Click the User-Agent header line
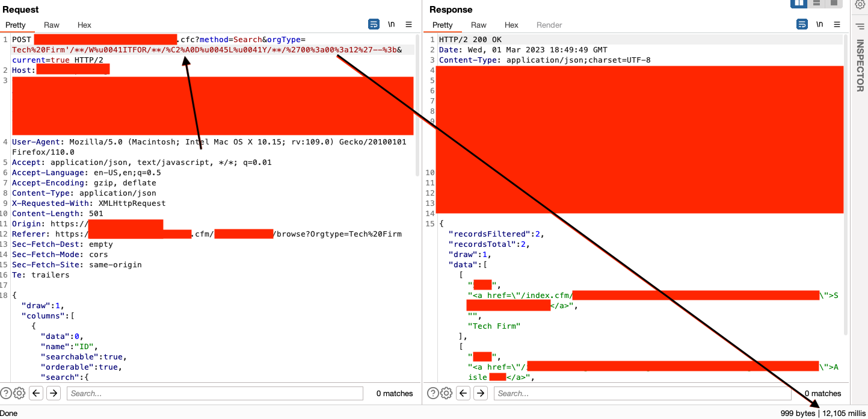The height and width of the screenshot is (419, 868). pos(209,147)
